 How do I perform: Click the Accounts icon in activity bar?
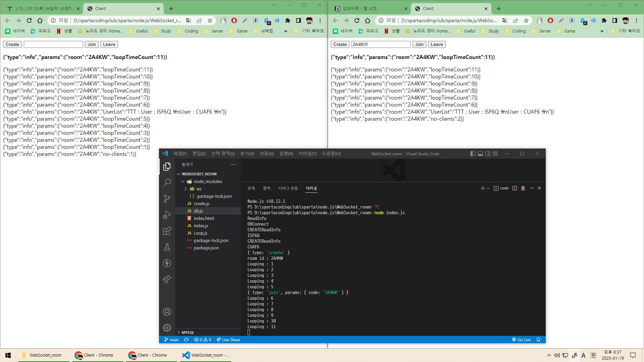coord(167,312)
